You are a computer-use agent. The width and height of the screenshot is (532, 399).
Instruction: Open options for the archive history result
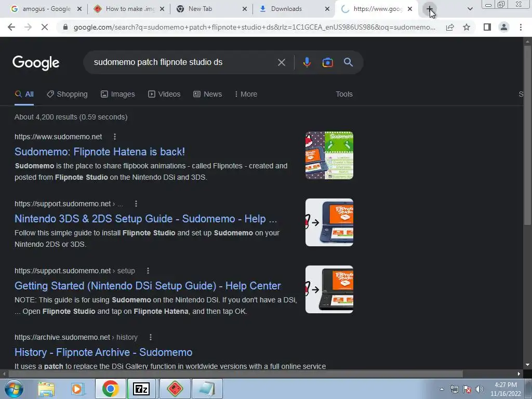click(151, 337)
